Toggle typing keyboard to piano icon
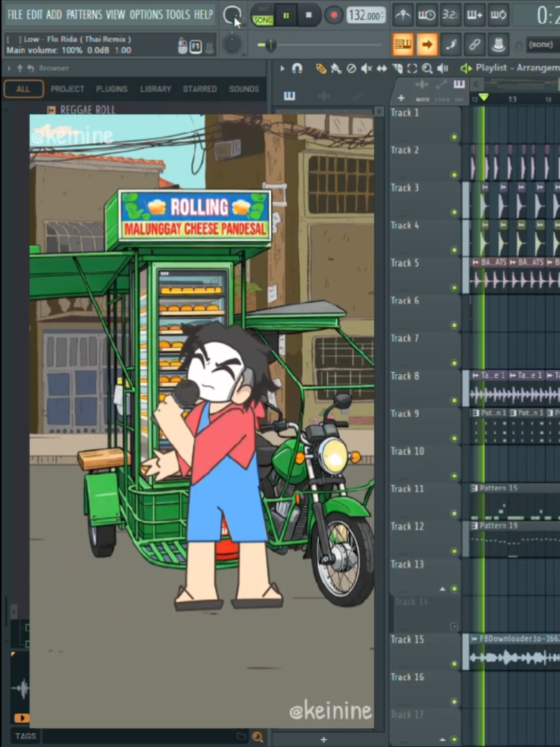This screenshot has height=747, width=560. tap(403, 45)
